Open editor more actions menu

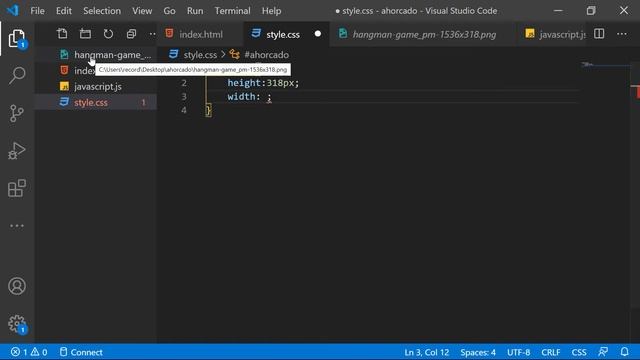point(622,34)
